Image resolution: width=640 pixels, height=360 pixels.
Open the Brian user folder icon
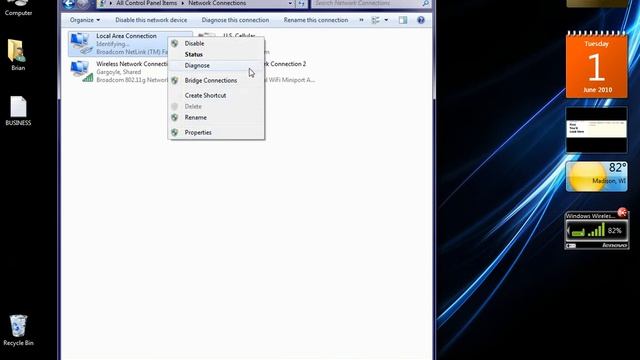[x=18, y=55]
